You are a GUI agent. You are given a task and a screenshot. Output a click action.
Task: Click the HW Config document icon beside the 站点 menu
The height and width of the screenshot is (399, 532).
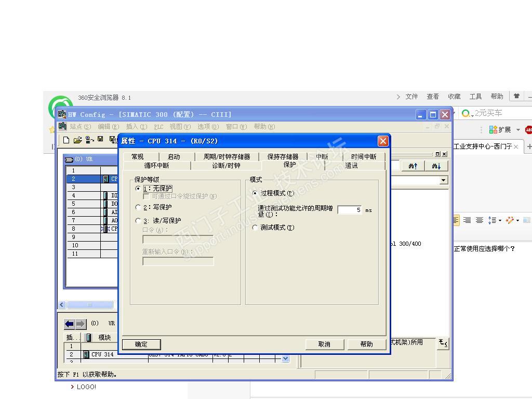[x=62, y=126]
